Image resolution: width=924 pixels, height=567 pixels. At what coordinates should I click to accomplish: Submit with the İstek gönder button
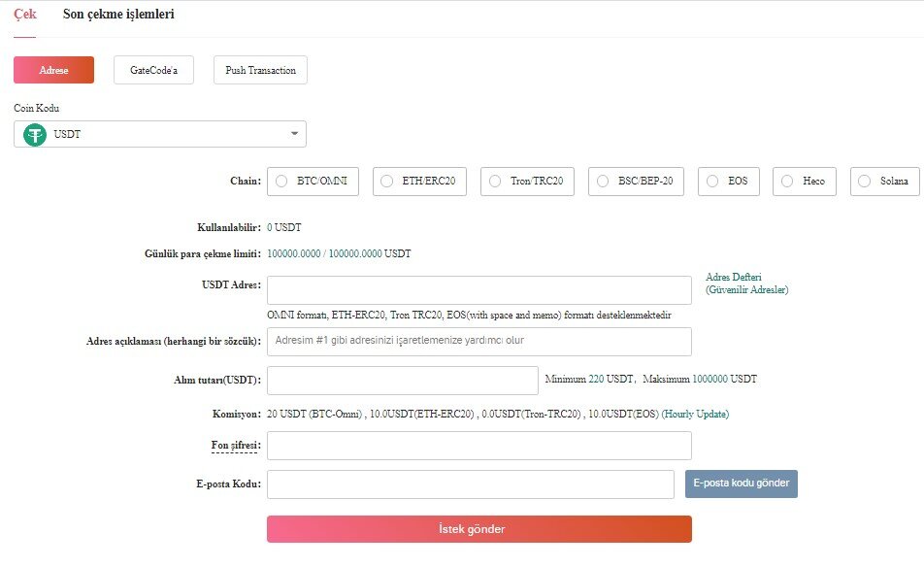478,529
